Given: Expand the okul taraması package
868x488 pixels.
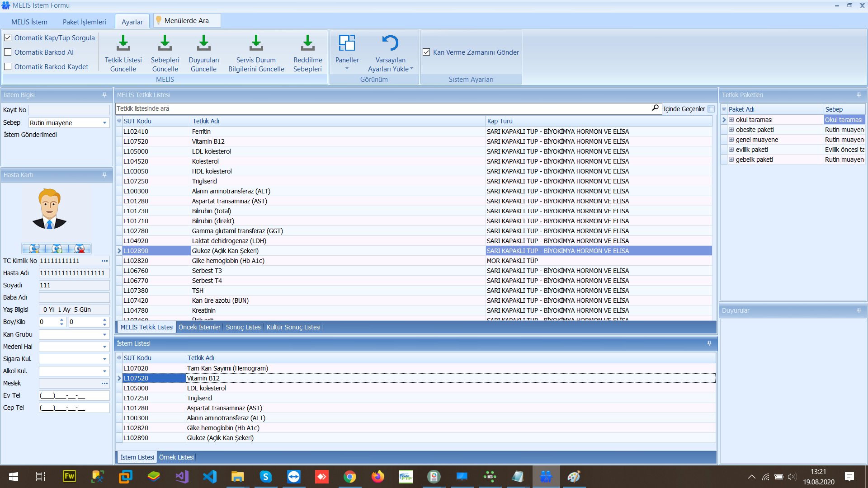Looking at the screenshot, I should (731, 120).
